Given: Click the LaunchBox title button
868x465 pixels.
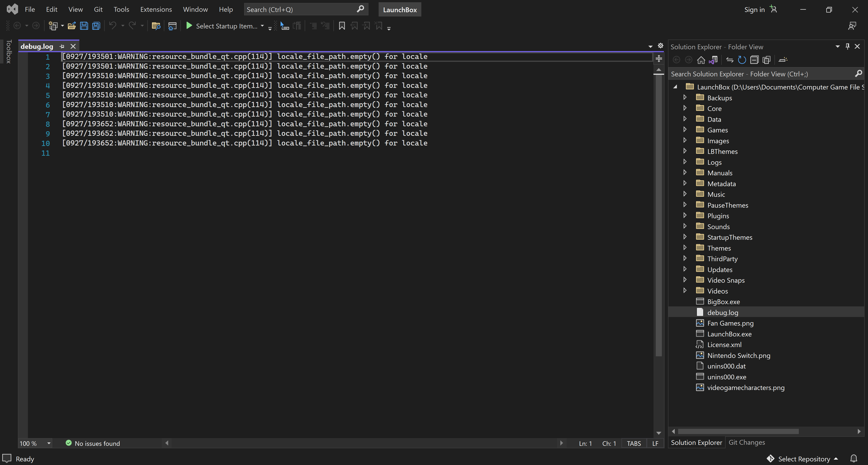Looking at the screenshot, I should 400,9.
